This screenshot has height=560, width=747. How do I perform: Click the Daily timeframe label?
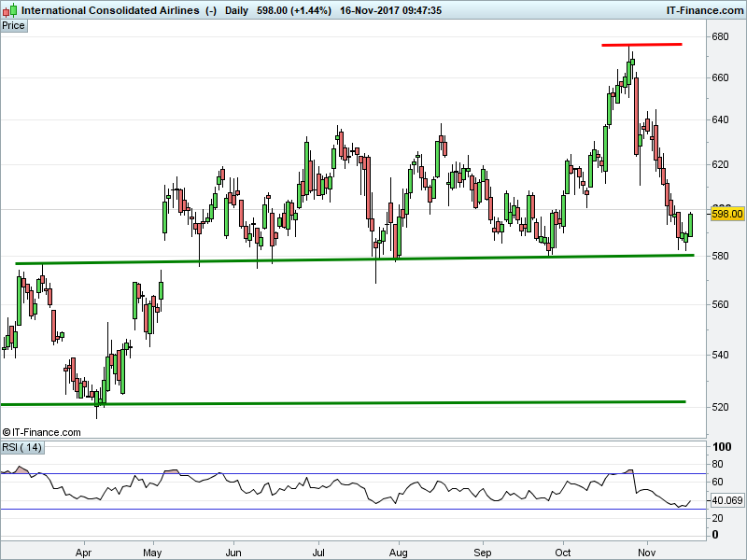pos(236,10)
